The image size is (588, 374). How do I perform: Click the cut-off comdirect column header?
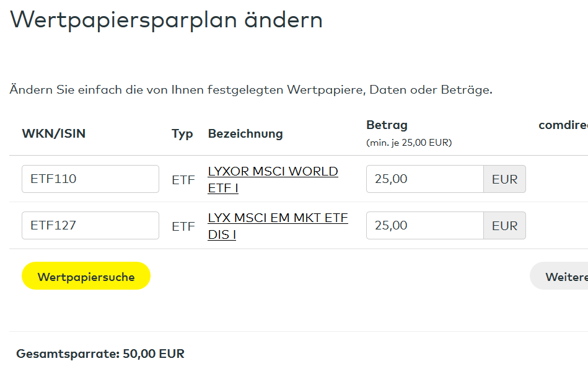click(563, 125)
